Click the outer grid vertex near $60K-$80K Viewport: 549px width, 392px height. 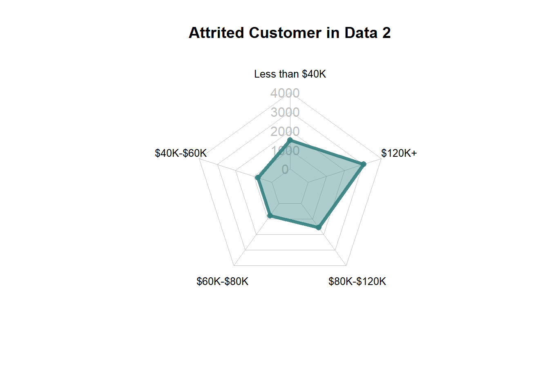tap(234, 265)
